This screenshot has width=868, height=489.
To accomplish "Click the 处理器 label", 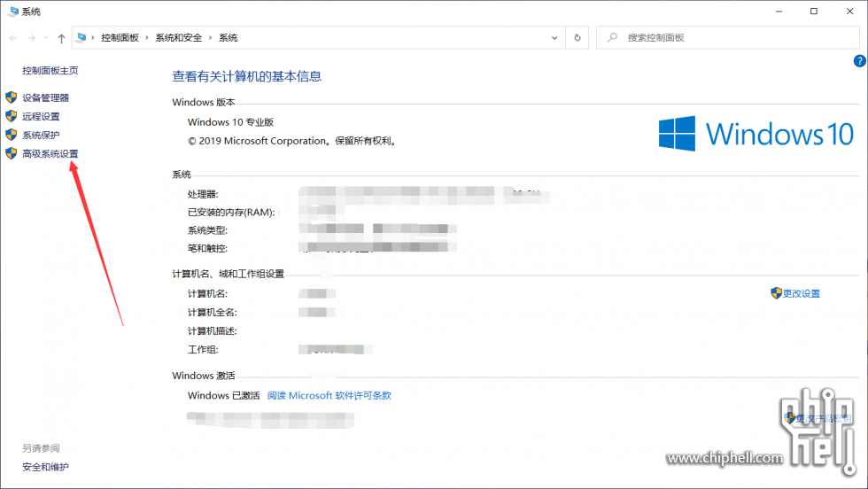I will [203, 194].
